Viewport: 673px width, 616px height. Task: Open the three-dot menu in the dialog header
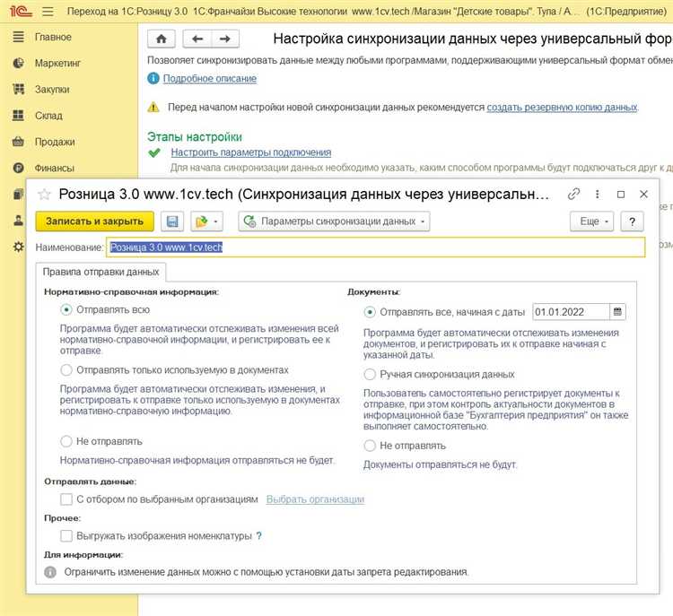[x=597, y=195]
